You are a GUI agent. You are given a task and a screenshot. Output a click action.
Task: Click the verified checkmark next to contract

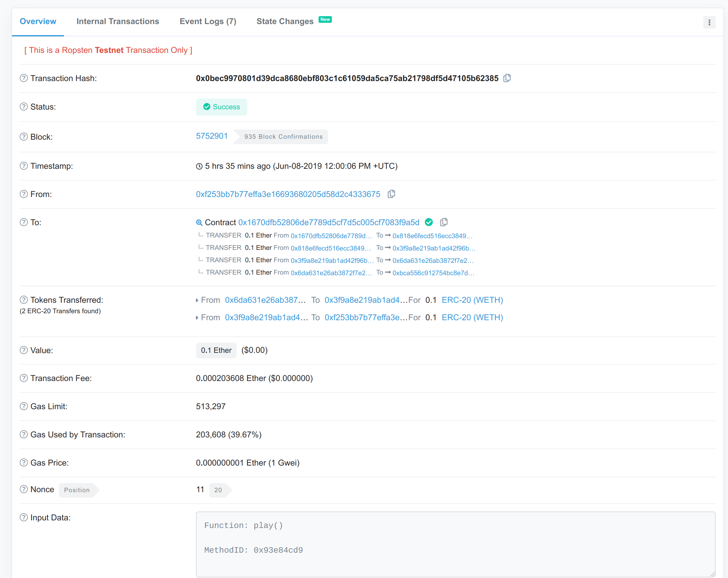pyautogui.click(x=428, y=222)
